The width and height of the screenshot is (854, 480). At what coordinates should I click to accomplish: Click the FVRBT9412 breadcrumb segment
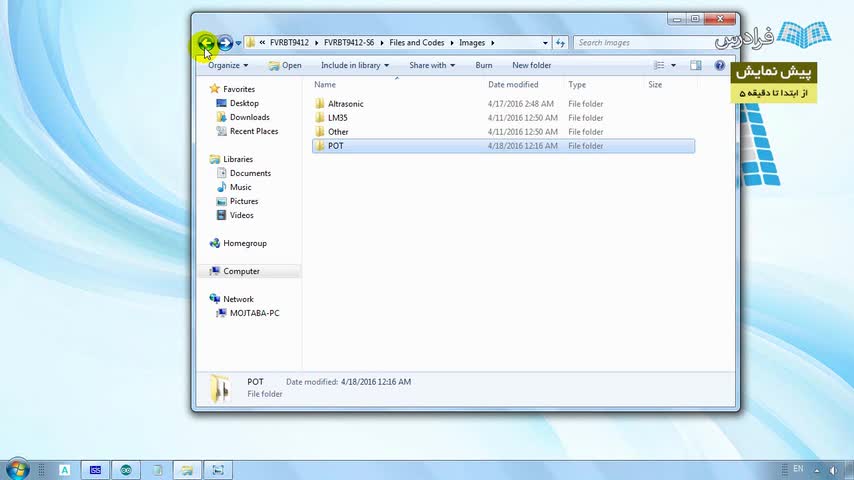click(x=289, y=42)
